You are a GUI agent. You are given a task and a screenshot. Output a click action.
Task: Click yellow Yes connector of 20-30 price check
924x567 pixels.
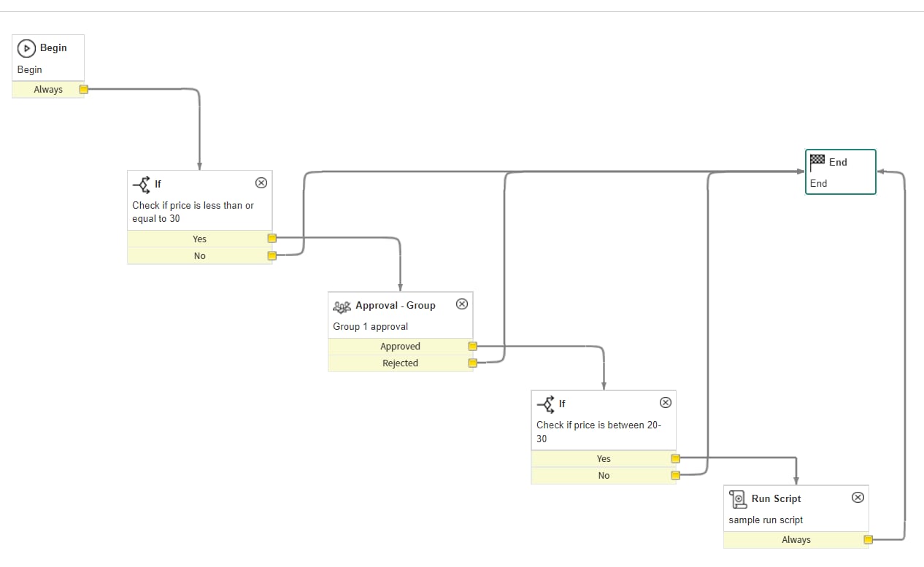click(x=675, y=459)
